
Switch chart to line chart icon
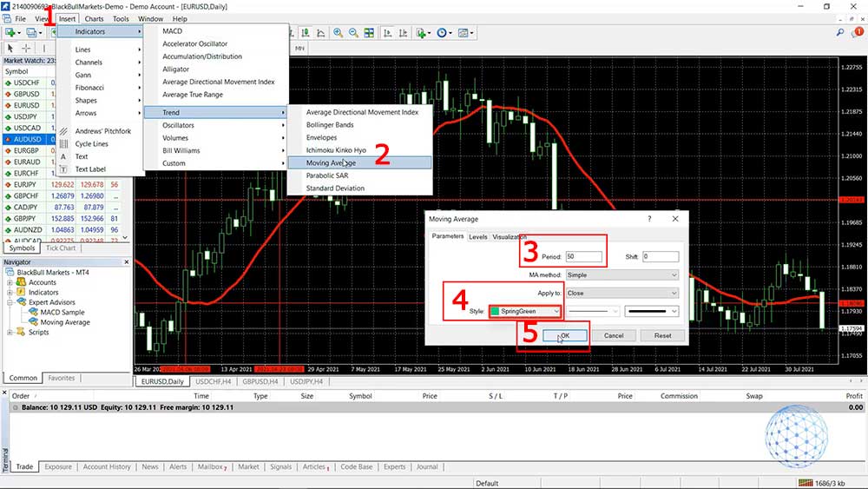click(321, 33)
